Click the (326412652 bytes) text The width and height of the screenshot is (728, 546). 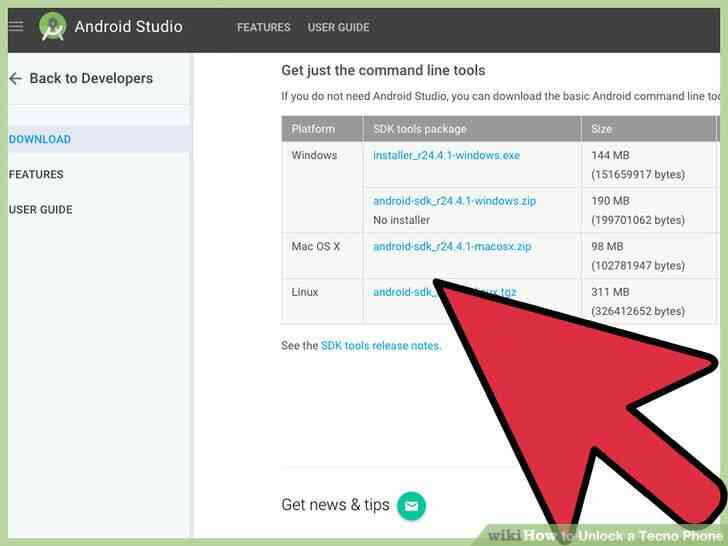tap(638, 311)
